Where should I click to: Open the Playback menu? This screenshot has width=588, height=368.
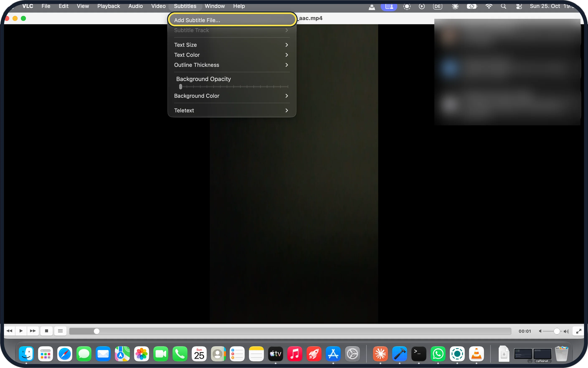click(109, 6)
